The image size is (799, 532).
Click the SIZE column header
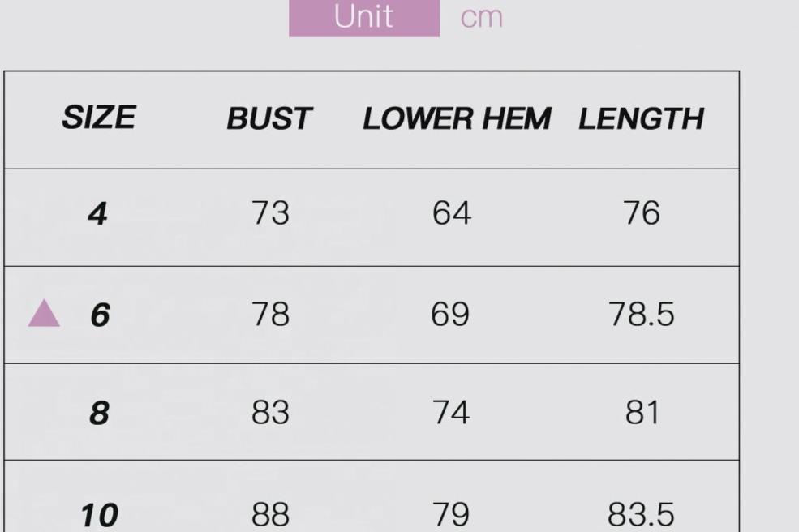(x=98, y=118)
